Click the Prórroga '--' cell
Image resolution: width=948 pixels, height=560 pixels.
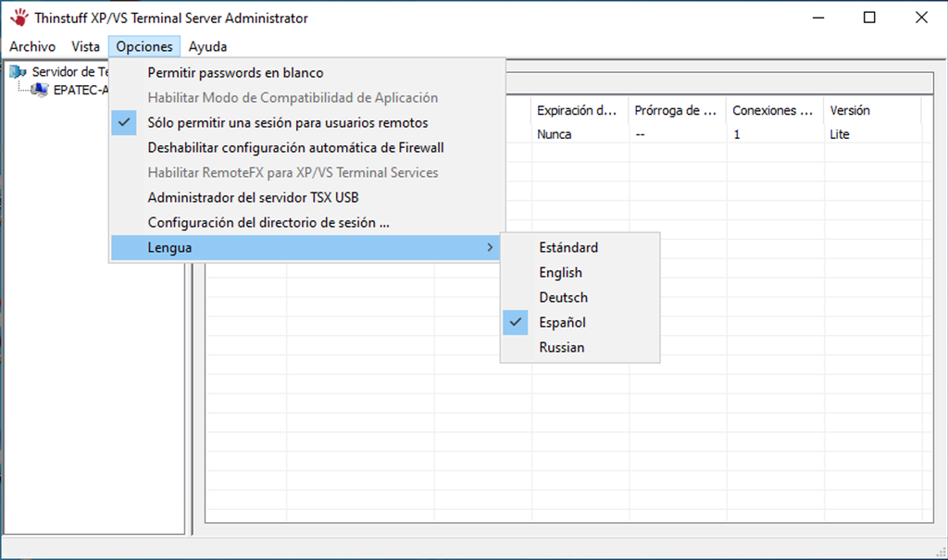click(x=641, y=134)
